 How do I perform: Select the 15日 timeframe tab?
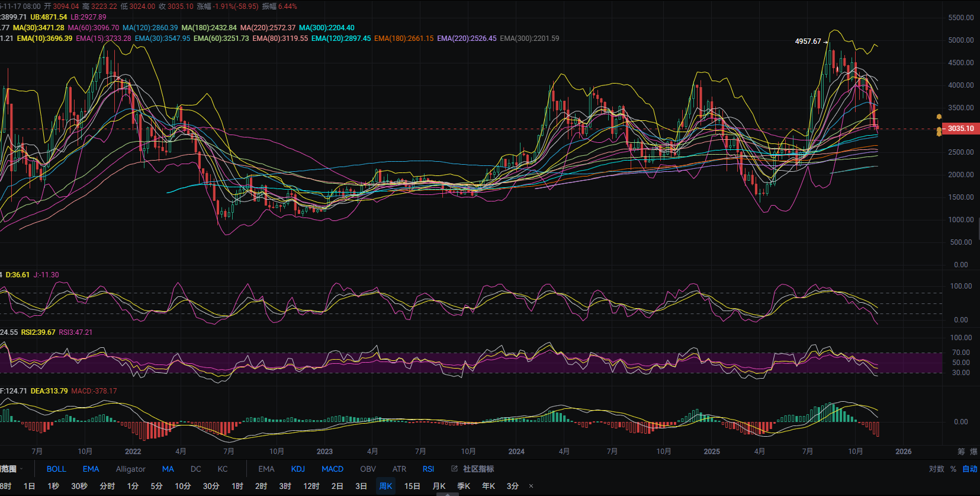pyautogui.click(x=412, y=486)
